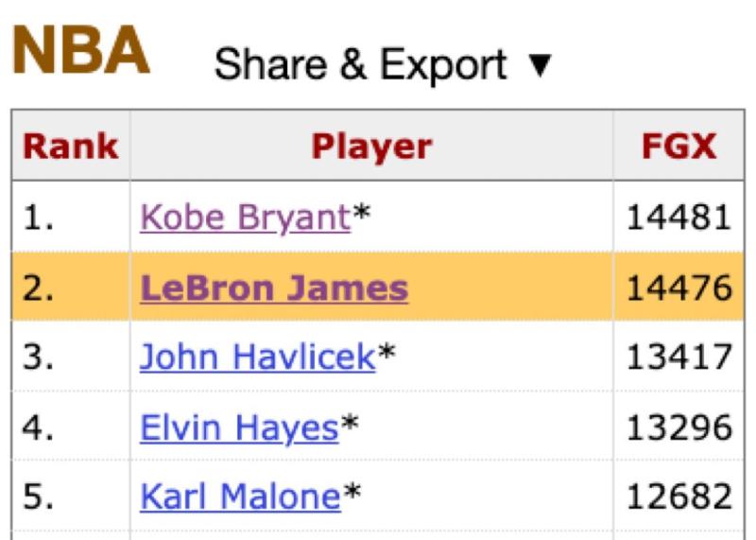The height and width of the screenshot is (540, 756).
Task: Select FGX value 12682 cell
Action: click(x=679, y=497)
